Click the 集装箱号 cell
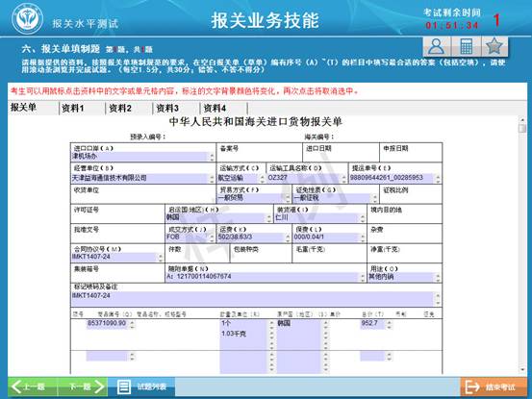The width and height of the screenshot is (532, 399). [x=117, y=273]
